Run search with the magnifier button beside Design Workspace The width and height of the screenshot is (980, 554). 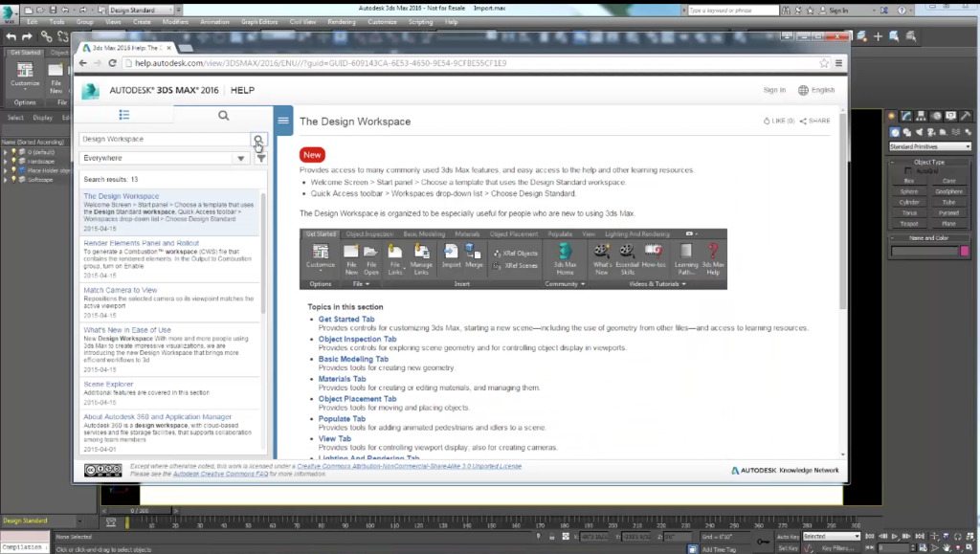coord(258,140)
